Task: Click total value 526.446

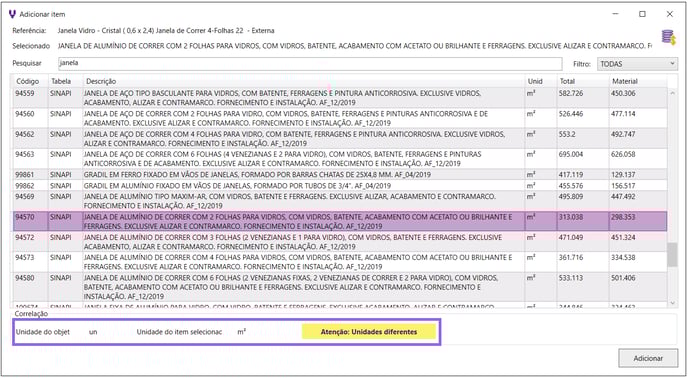Action: click(x=571, y=114)
